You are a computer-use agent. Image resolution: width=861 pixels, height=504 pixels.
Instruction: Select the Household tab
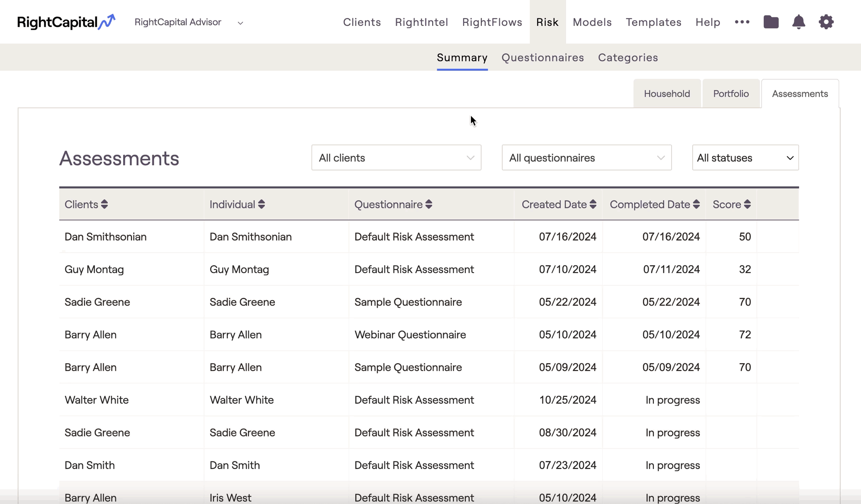tap(667, 93)
